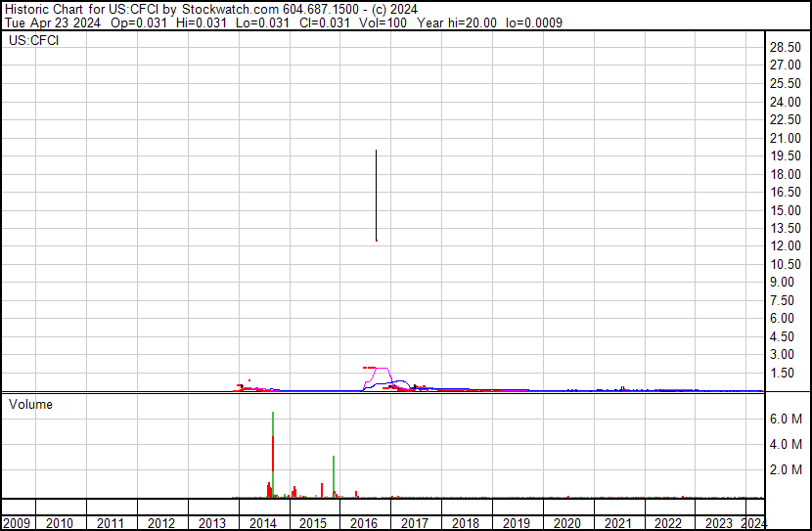Click the 28.50 price axis label
812x531 pixels.
tap(786, 47)
